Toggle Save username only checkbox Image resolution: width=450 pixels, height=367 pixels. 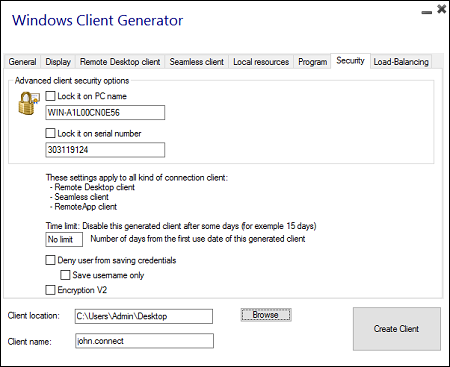click(65, 275)
